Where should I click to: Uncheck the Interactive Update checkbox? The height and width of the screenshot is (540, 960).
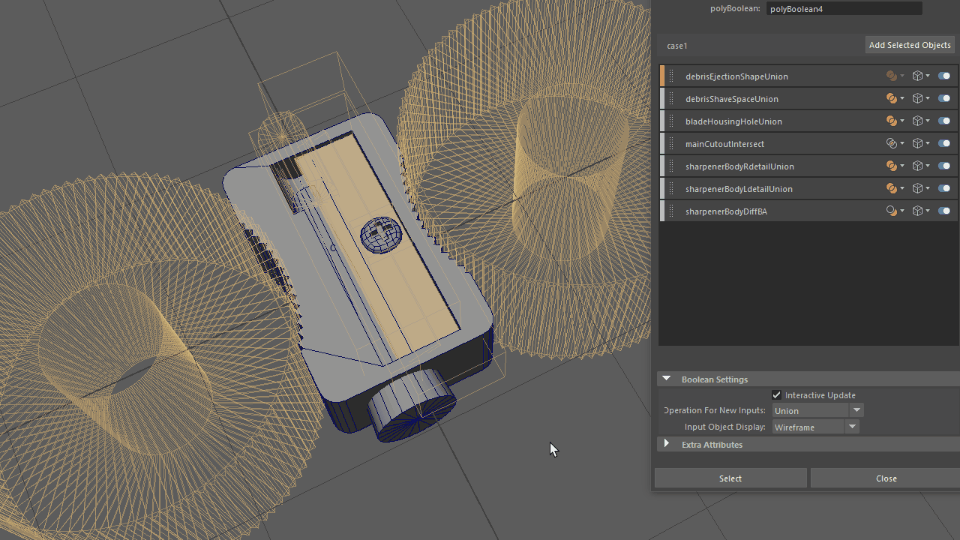point(777,395)
